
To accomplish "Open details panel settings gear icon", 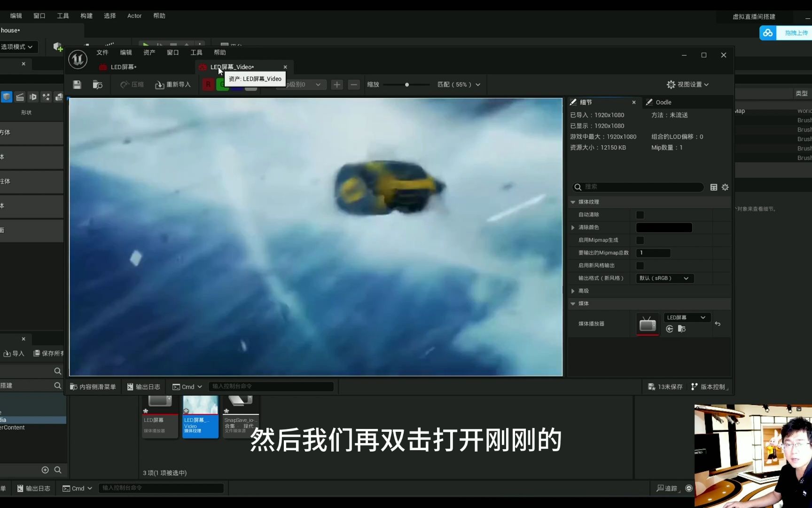I will coord(725,187).
